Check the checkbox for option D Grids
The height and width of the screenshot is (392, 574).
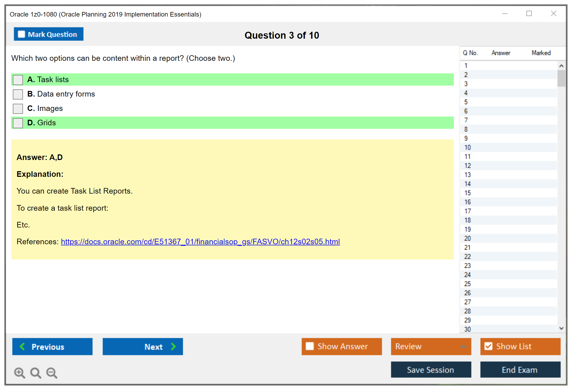(x=18, y=123)
